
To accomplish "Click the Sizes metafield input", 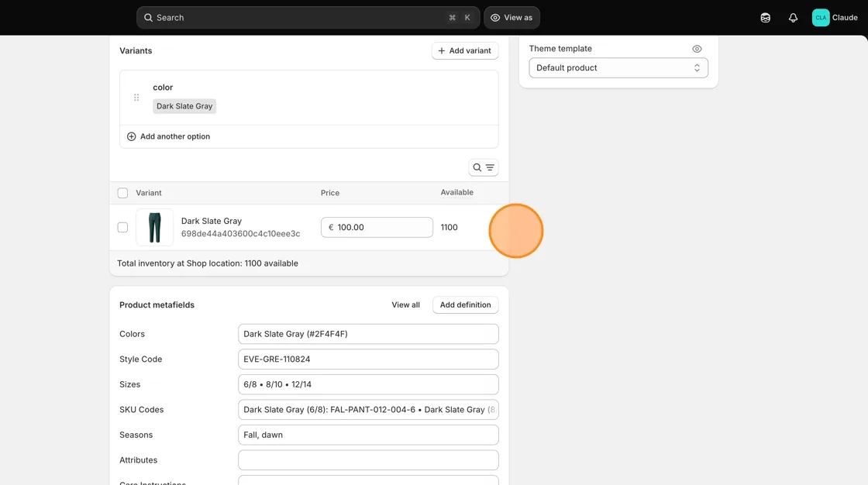I will [368, 384].
